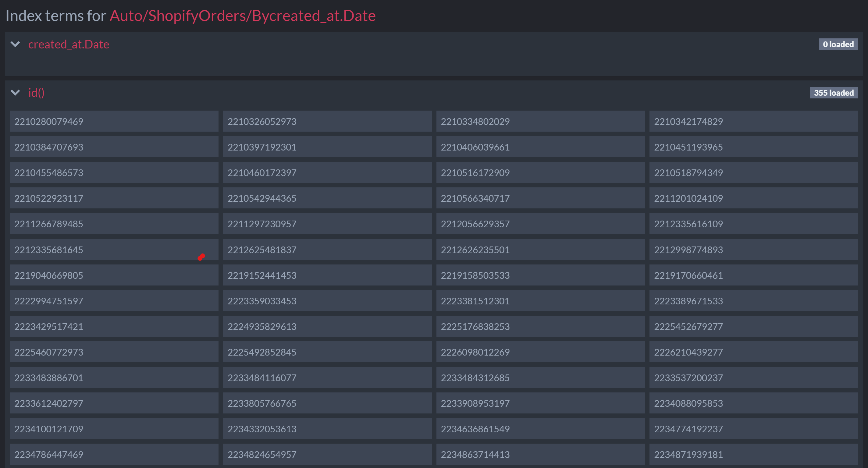Select term 2219152441453
The image size is (868, 468).
(x=327, y=275)
